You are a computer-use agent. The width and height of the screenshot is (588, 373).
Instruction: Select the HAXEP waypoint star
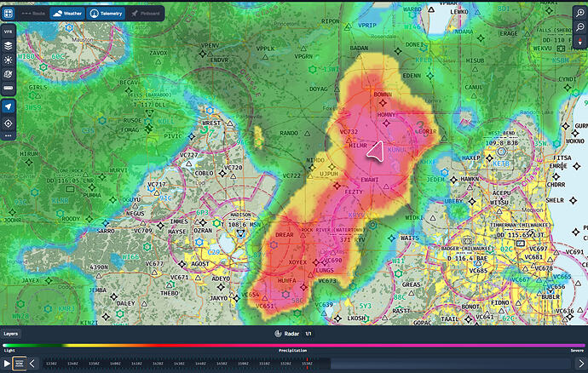point(489,158)
